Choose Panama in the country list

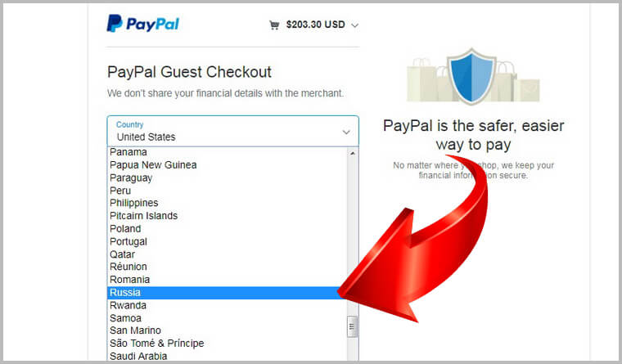227,152
